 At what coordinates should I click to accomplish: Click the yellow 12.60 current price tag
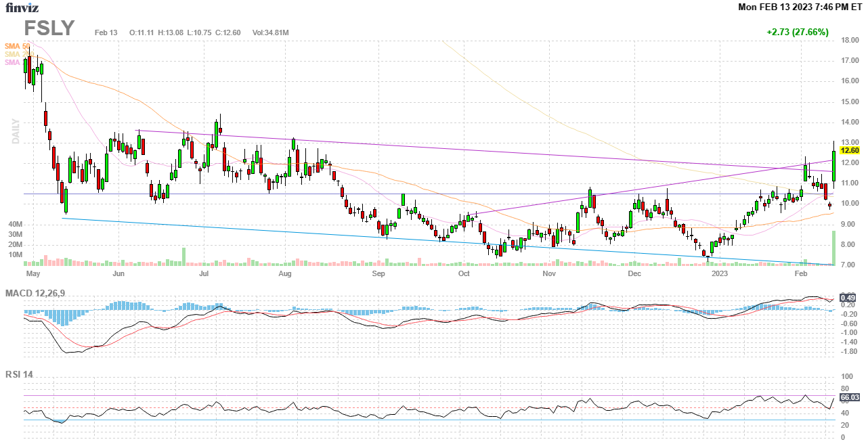coord(850,150)
